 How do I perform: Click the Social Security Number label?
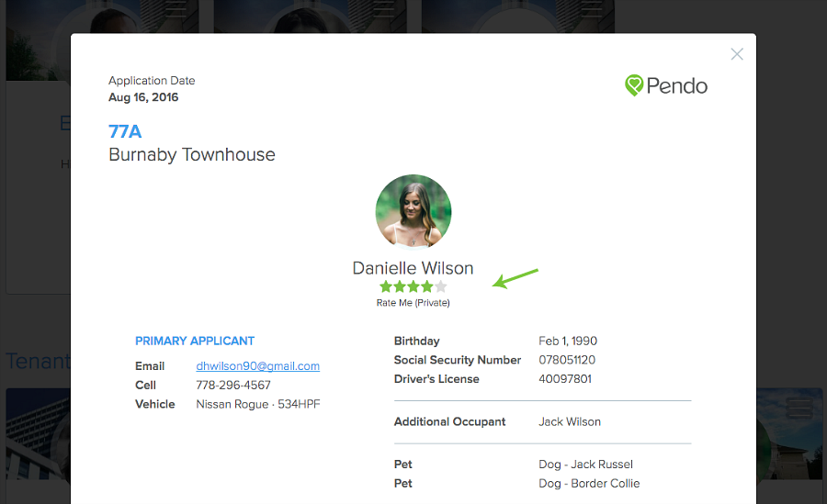coord(458,360)
